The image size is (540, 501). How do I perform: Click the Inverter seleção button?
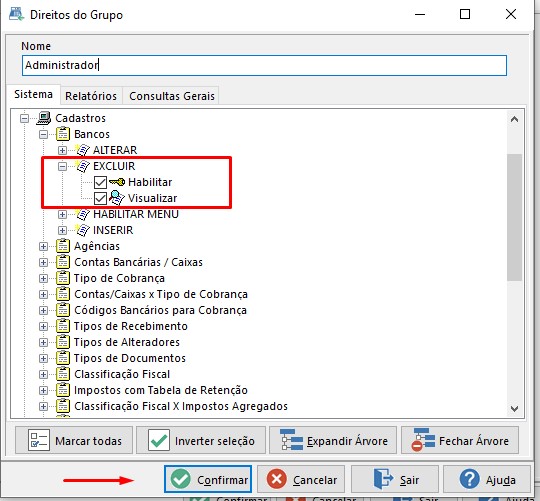(201, 440)
